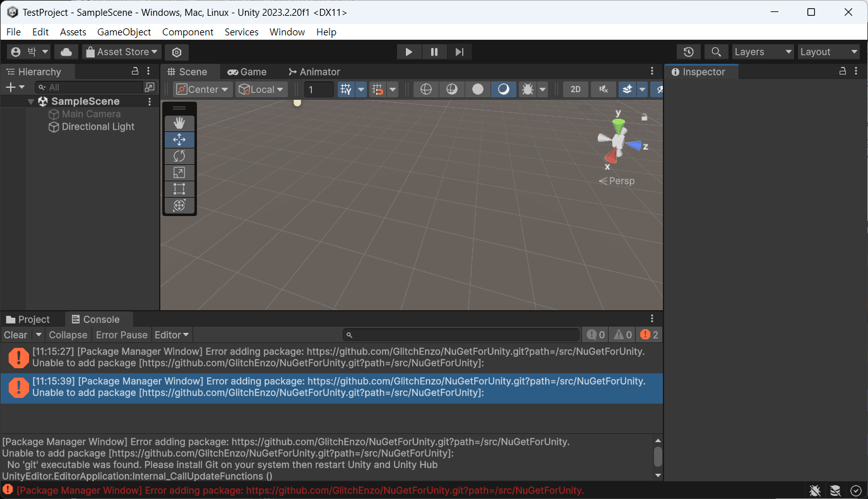Open the Console tab
This screenshot has height=499, width=868.
coord(95,320)
